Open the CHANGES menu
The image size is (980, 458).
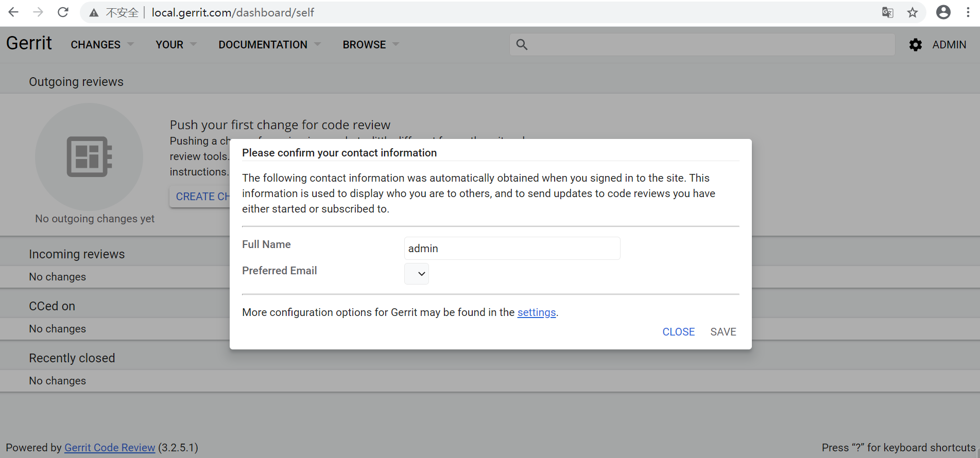[x=96, y=45]
